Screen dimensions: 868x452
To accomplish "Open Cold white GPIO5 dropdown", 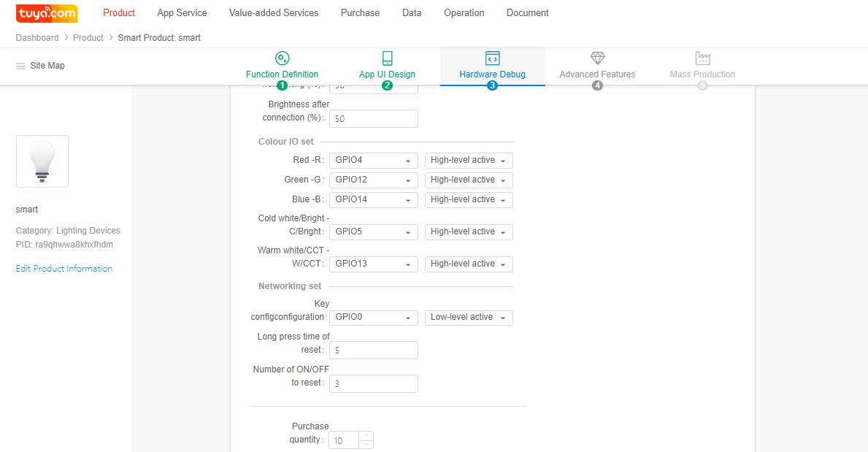I will [x=374, y=231].
